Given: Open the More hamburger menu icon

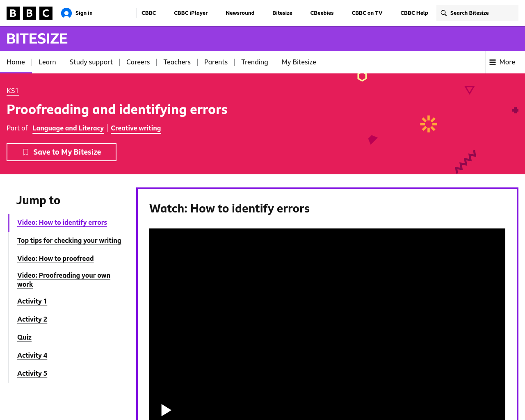Looking at the screenshot, I should pyautogui.click(x=493, y=62).
